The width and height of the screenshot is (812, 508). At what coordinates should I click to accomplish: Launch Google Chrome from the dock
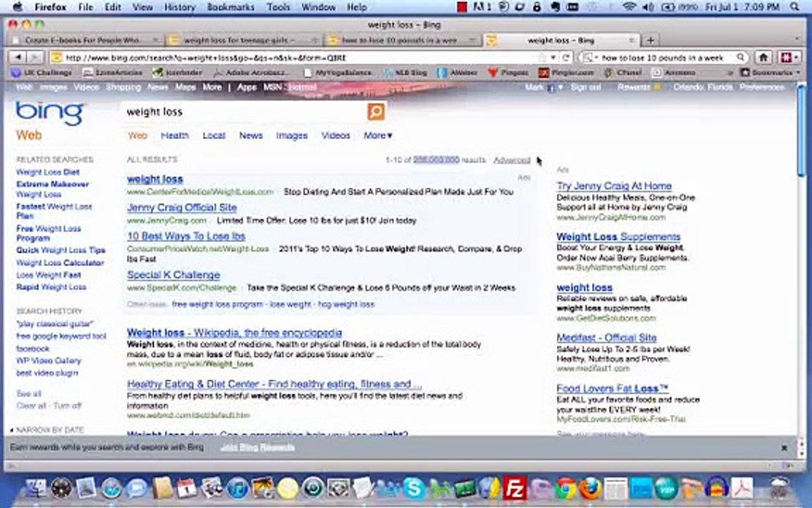pyautogui.click(x=566, y=488)
